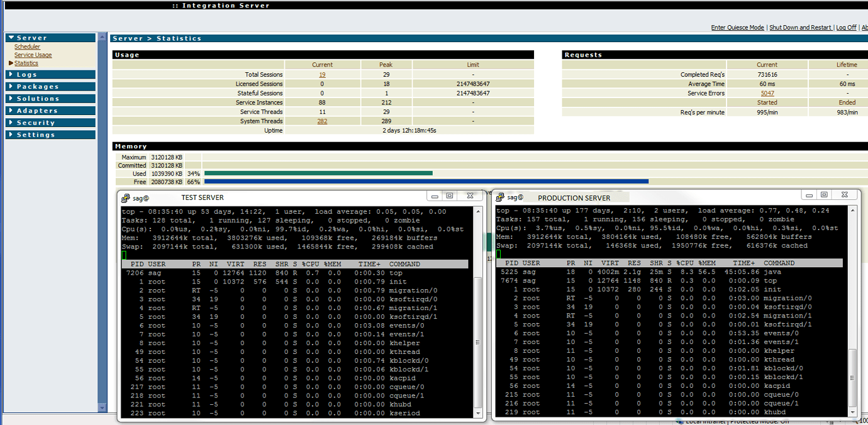Click the COMMAND column header in PRODUCTION SERVER
Image resolution: width=868 pixels, height=425 pixels.
pyautogui.click(x=779, y=263)
